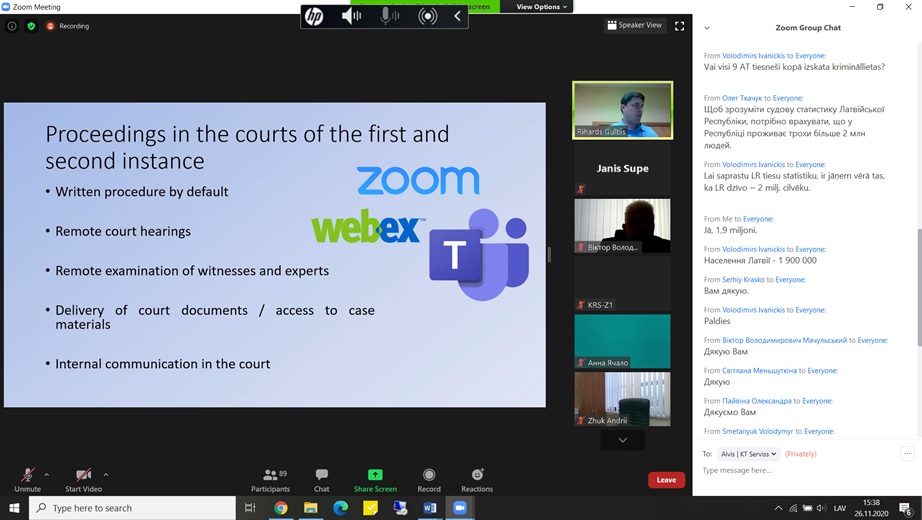Enter full screen mode icon

click(x=679, y=26)
